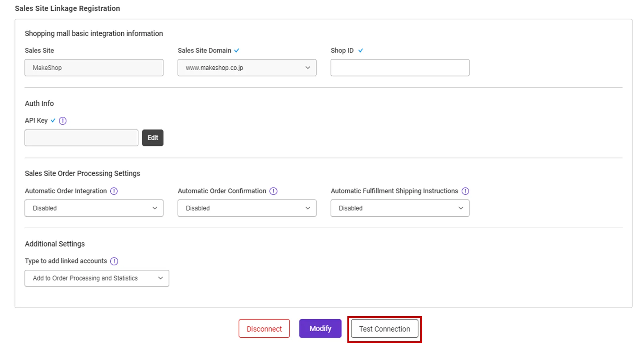Click the checkmark beside Shop ID label

point(360,50)
